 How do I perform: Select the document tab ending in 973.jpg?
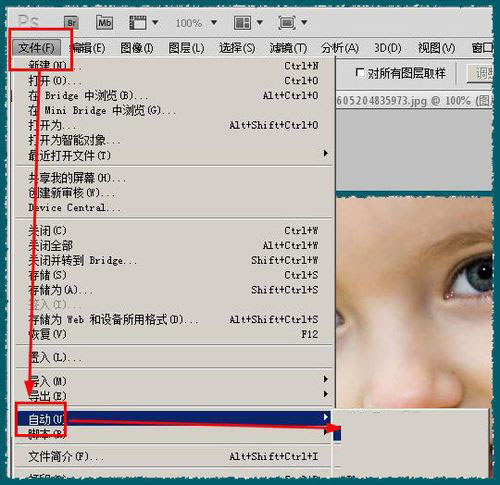tap(414, 101)
